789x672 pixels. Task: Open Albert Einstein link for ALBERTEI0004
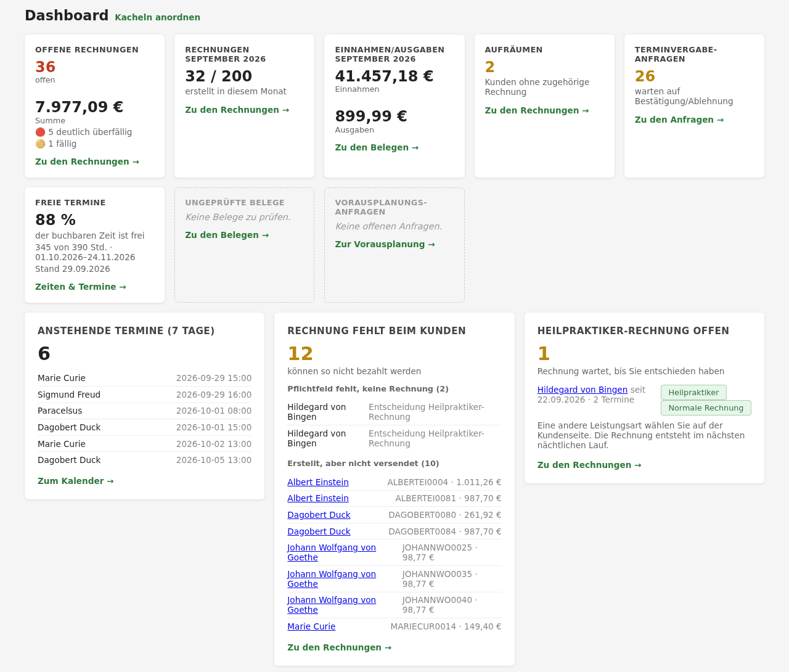point(318,482)
